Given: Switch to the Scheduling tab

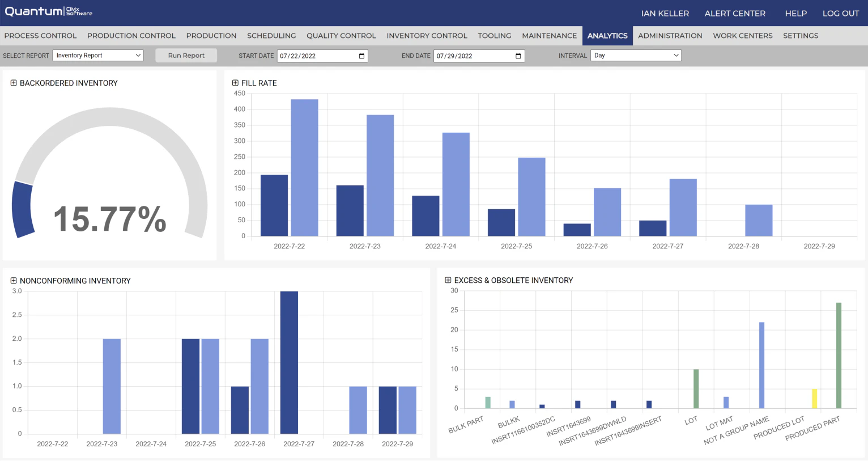Looking at the screenshot, I should [271, 36].
